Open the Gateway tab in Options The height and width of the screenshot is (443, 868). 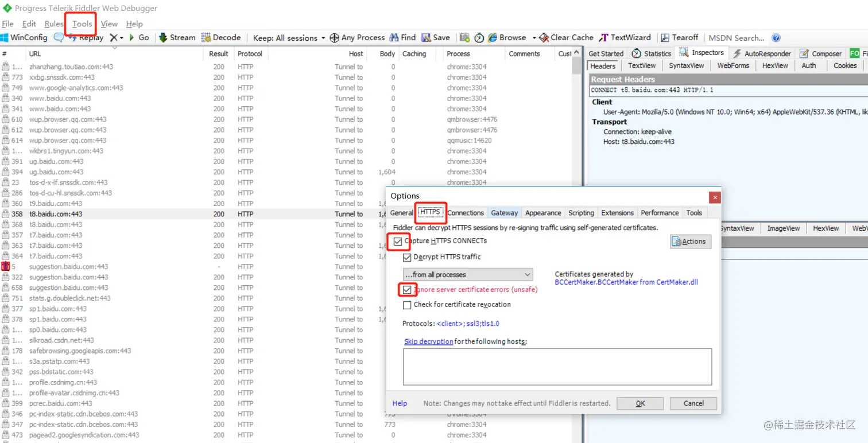tap(505, 213)
